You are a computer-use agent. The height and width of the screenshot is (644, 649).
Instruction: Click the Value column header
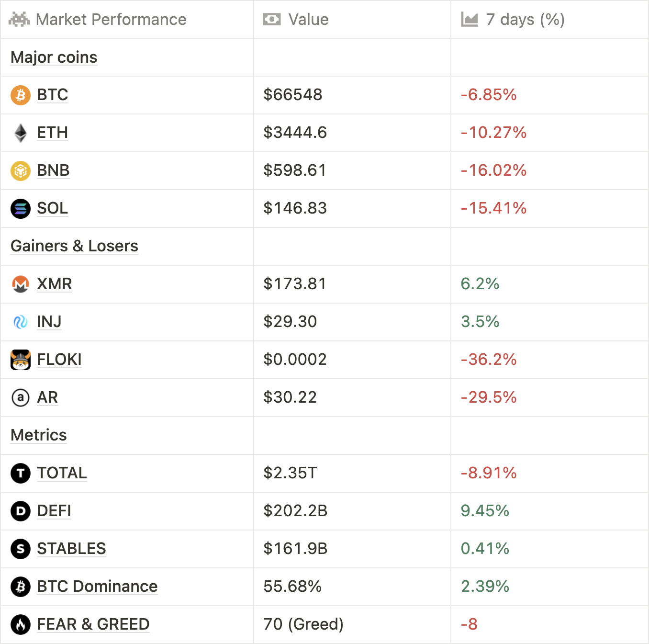tap(308, 20)
